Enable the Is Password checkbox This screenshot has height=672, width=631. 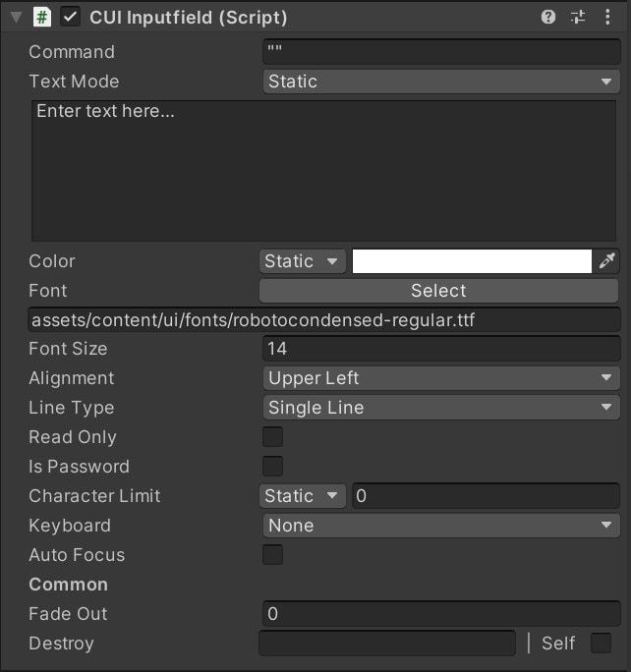click(x=272, y=467)
